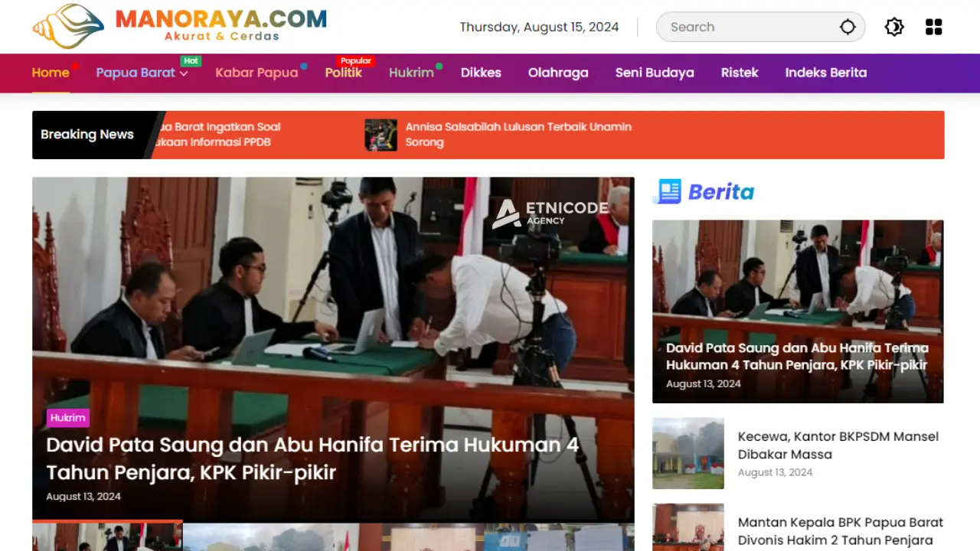The width and height of the screenshot is (980, 551).
Task: Click the Annisa Salsabilah ticker thumbnail
Action: click(x=381, y=135)
